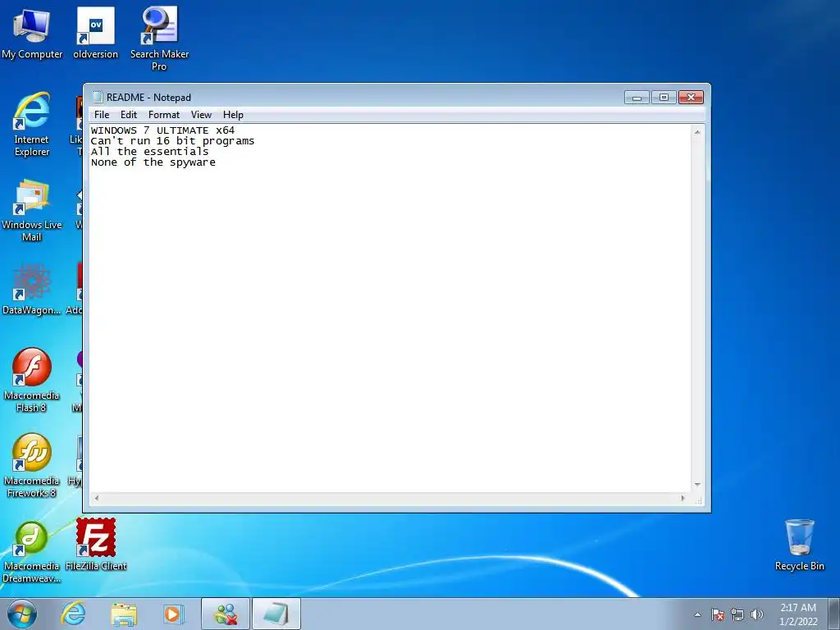Open the oldversion shortcut icon
Viewport: 840px width, 630px height.
pyautogui.click(x=95, y=33)
